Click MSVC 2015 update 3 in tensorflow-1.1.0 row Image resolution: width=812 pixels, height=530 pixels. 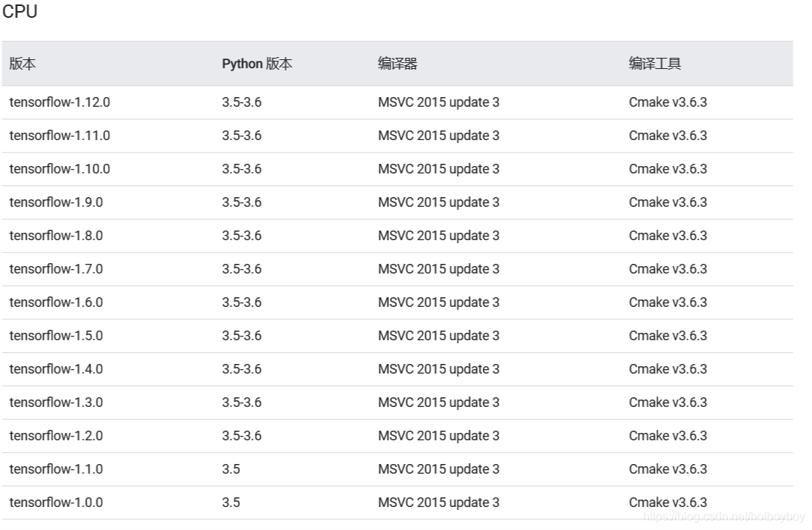pyautogui.click(x=439, y=469)
